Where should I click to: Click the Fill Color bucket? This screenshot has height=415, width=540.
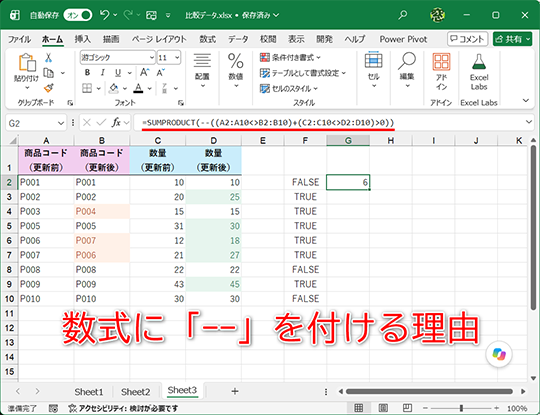(113, 89)
